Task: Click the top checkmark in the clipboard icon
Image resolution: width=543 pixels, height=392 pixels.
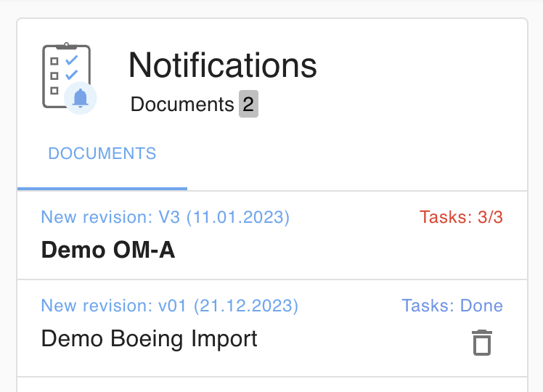Action: [72, 60]
